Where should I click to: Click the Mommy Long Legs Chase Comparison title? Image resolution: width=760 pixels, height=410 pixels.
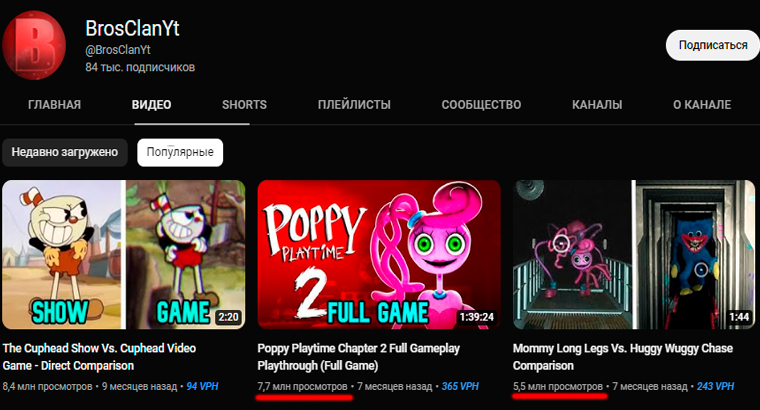pos(623,357)
